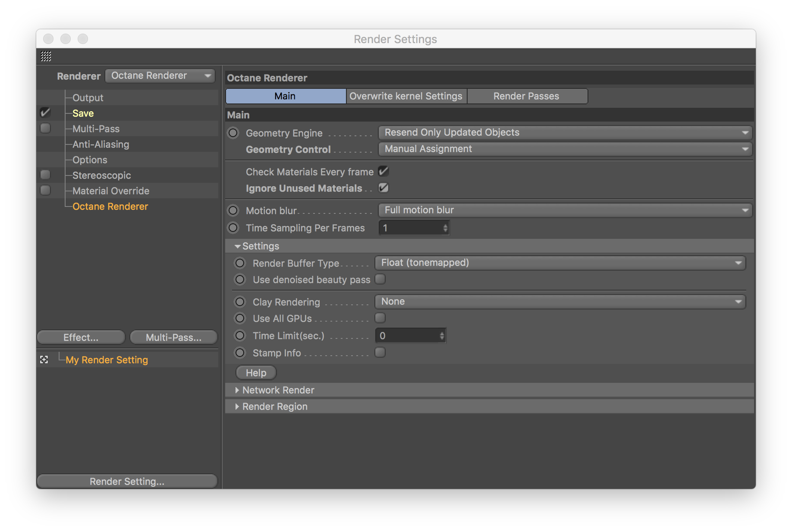Enable the Multi-Pass checkbox

tap(45, 128)
